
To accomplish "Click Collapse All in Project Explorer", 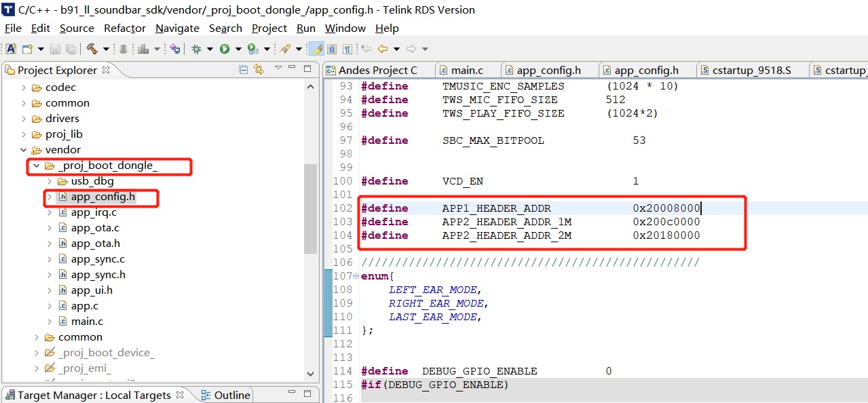I will [x=244, y=70].
